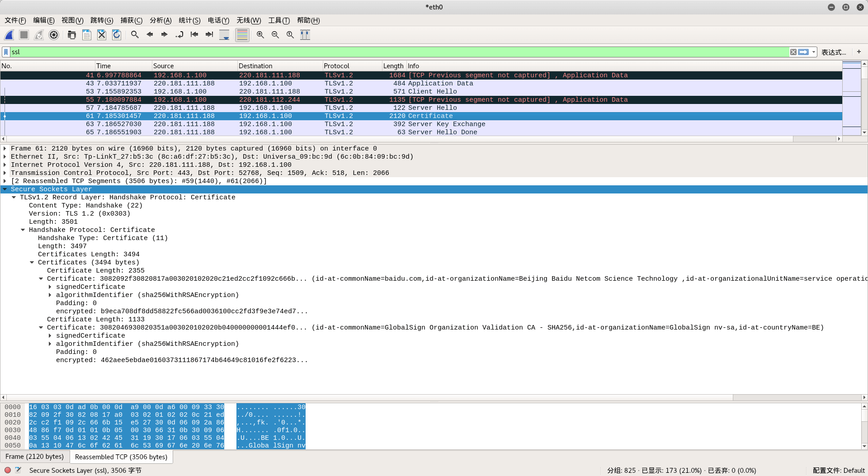Jump to the first packet
868x476 pixels.
(194, 34)
